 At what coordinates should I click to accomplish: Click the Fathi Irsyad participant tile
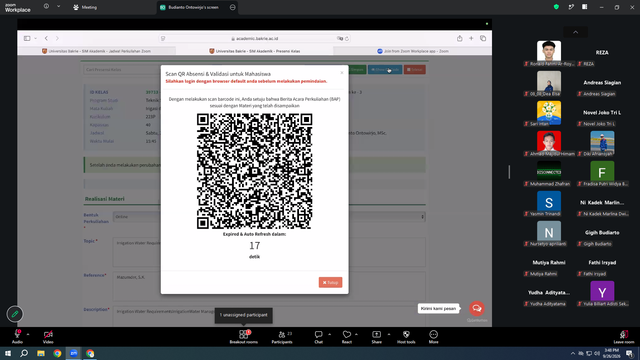click(602, 263)
